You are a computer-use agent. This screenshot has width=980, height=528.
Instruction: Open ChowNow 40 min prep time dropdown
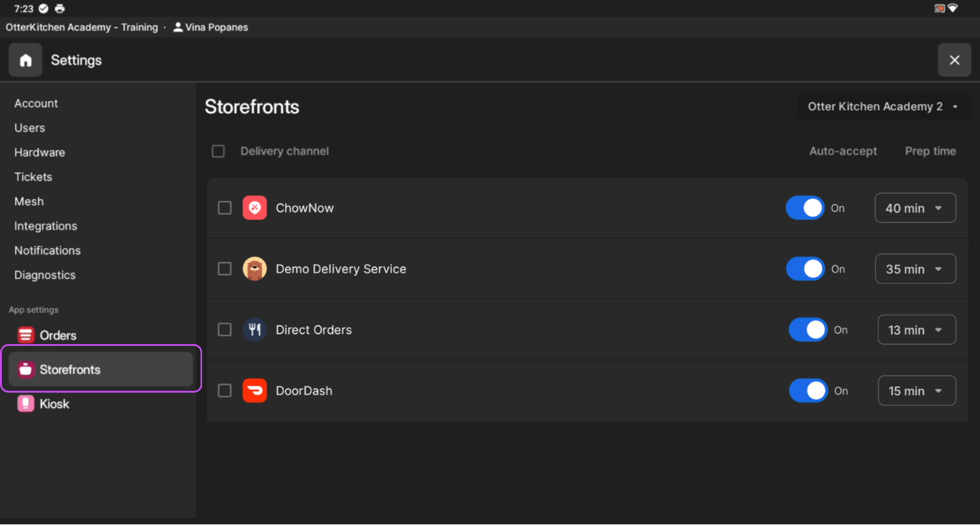pyautogui.click(x=915, y=208)
